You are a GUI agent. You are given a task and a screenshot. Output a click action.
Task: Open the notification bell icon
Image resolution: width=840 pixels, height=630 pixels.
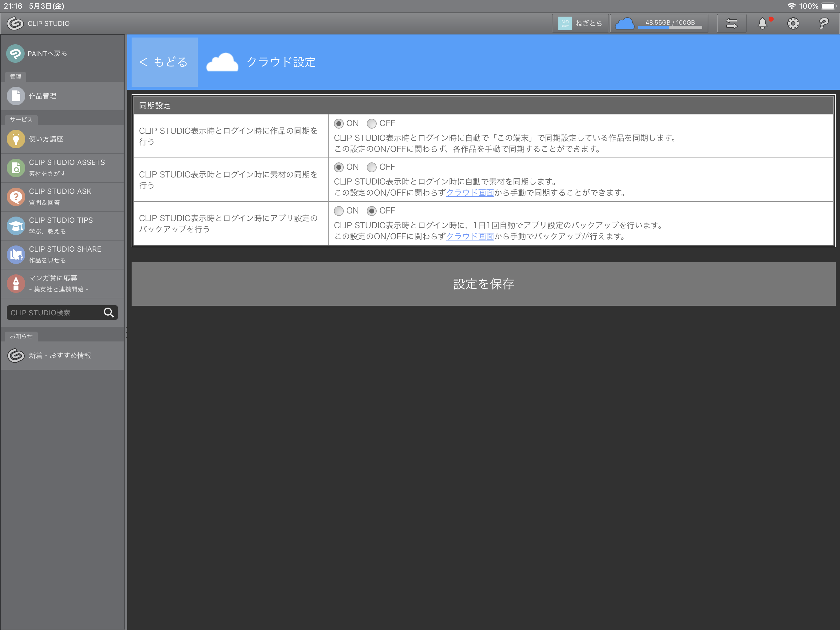click(762, 24)
